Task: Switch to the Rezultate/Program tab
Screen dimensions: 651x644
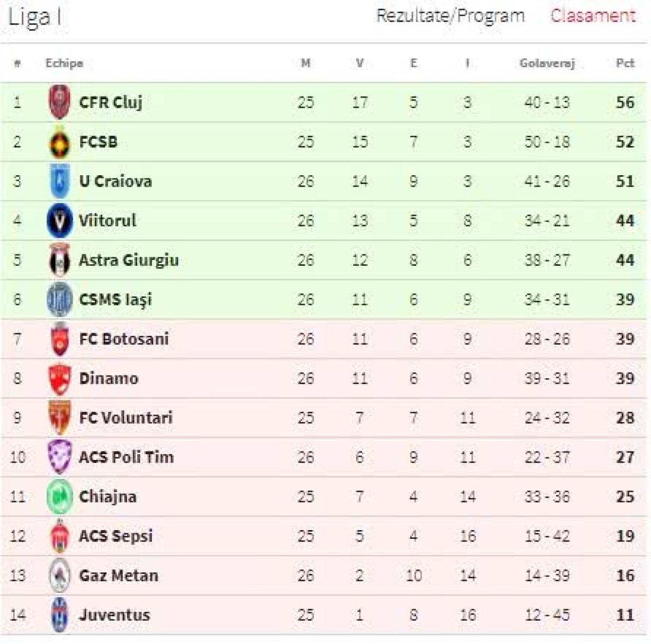Action: 450,15
